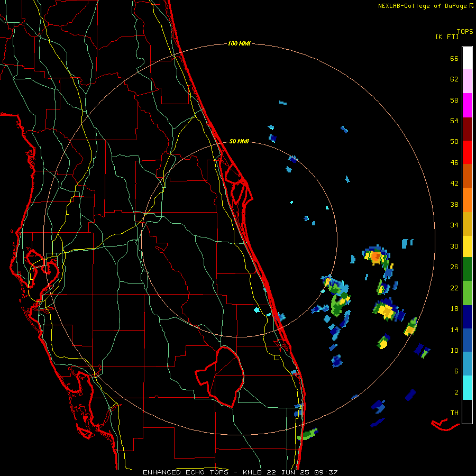Screen dimensions: 476x476
Task: Click the TOPS legend heading
Action: (x=465, y=31)
